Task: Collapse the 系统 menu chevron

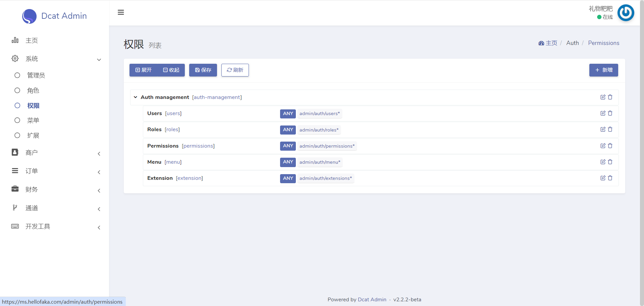Action: (99, 60)
